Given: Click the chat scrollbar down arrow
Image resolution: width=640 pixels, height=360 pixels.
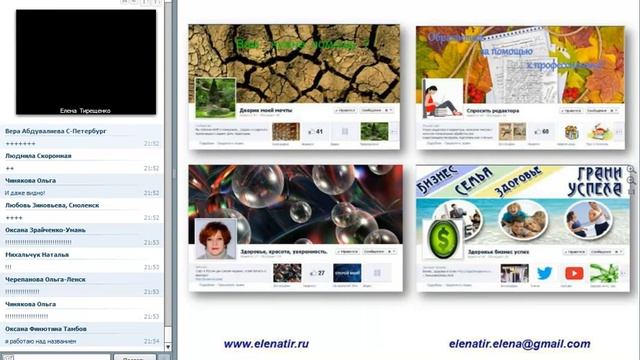Looking at the screenshot, I should click(x=168, y=347).
